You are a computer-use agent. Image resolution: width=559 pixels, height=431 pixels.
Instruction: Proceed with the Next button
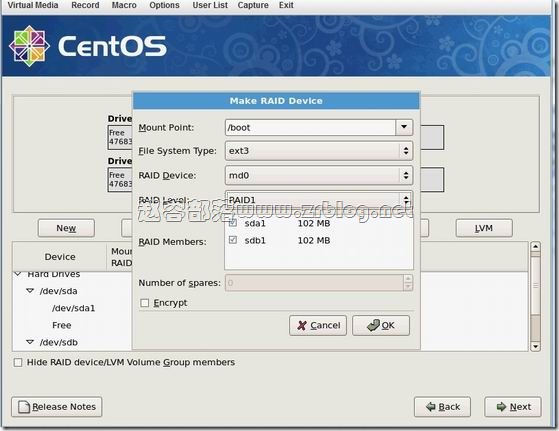point(513,407)
